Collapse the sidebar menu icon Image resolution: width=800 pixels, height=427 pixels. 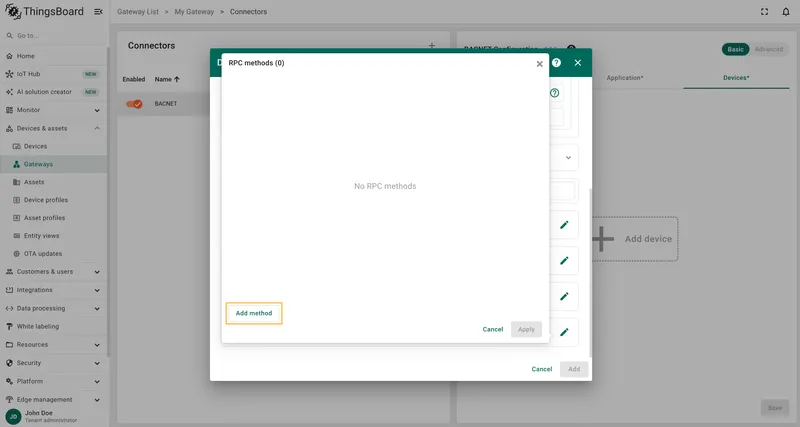click(x=98, y=12)
